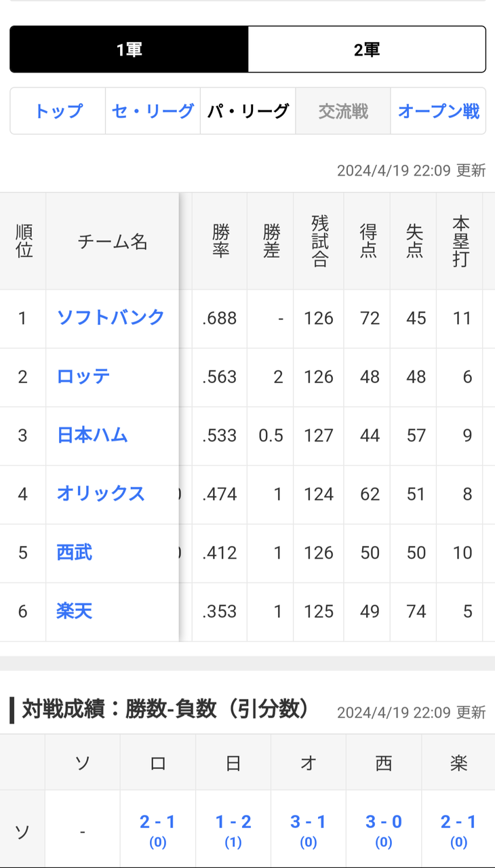This screenshot has width=495, height=868.
Task: Open the 楽天 team link
Action: coord(75,611)
